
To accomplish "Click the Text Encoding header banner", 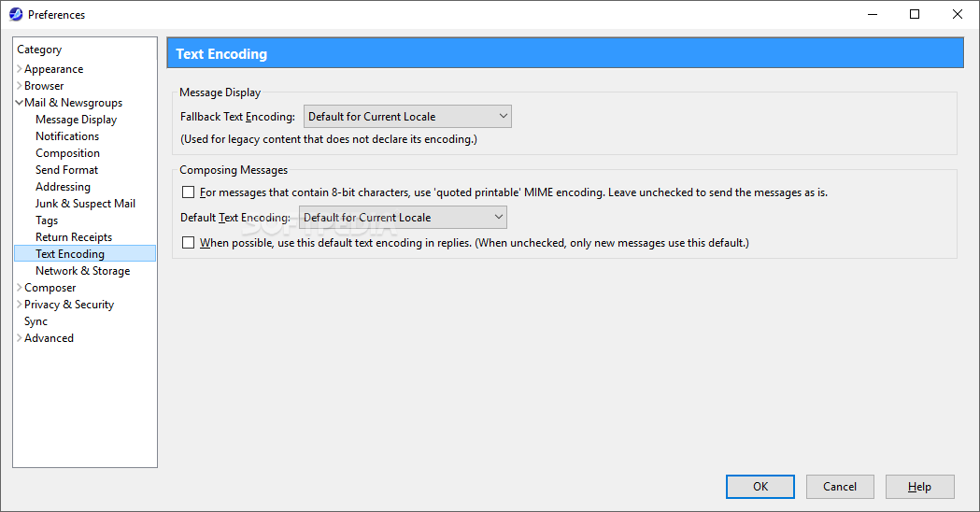I will point(565,53).
